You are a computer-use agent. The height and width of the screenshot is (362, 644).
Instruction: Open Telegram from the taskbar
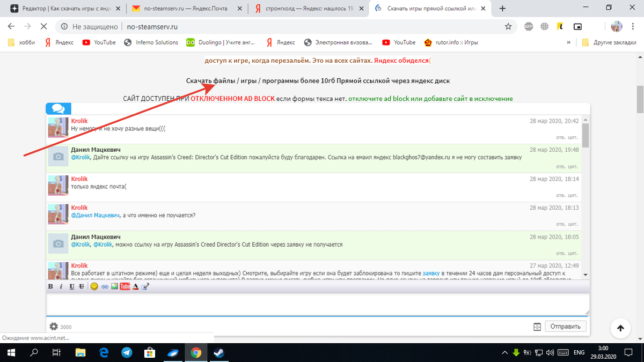pyautogui.click(x=127, y=352)
